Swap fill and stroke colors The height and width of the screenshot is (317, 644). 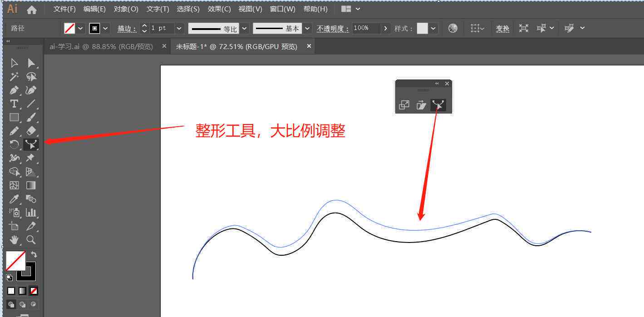pyautogui.click(x=34, y=255)
